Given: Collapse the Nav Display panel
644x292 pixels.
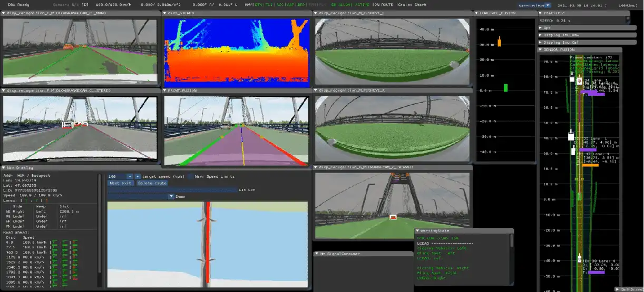Looking at the screenshot, I should (4, 168).
